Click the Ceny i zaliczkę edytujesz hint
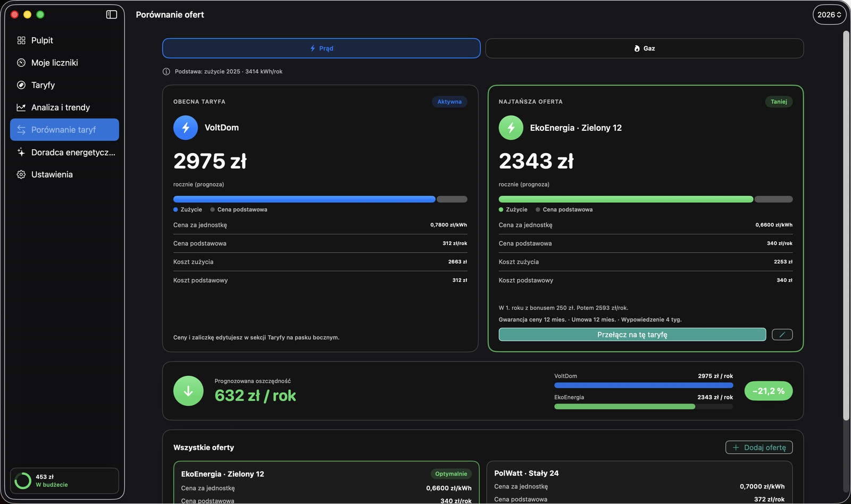This screenshot has height=504, width=851. 256,338
